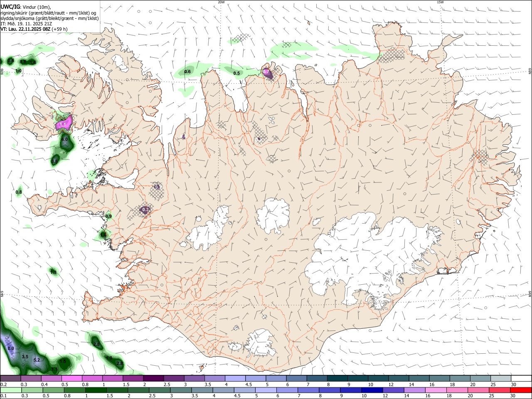This screenshot has height=399, width=532.
Task: Select the coral red 25–30 swatch in bottom legend row
Action: (500, 390)
